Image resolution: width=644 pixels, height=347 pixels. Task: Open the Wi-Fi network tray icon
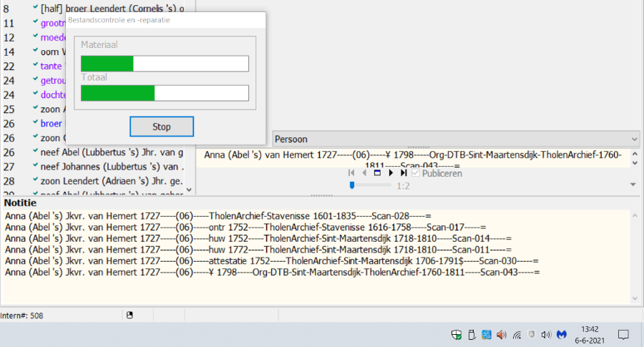click(516, 334)
